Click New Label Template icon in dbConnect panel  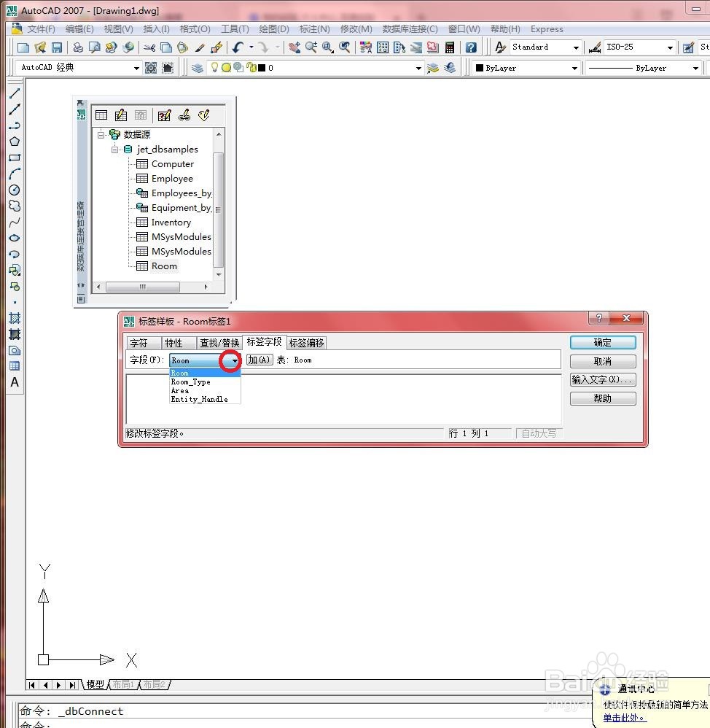click(203, 115)
